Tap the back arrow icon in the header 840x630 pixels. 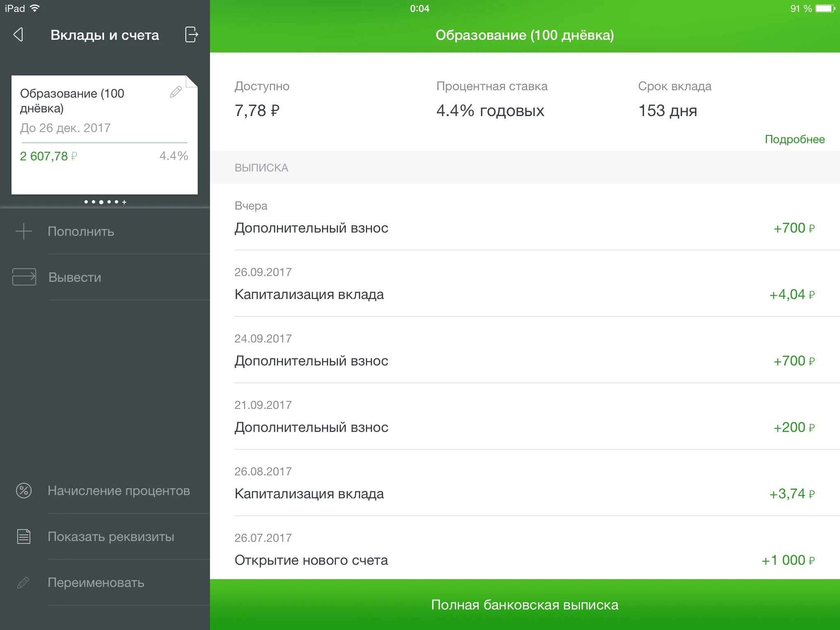[18, 35]
